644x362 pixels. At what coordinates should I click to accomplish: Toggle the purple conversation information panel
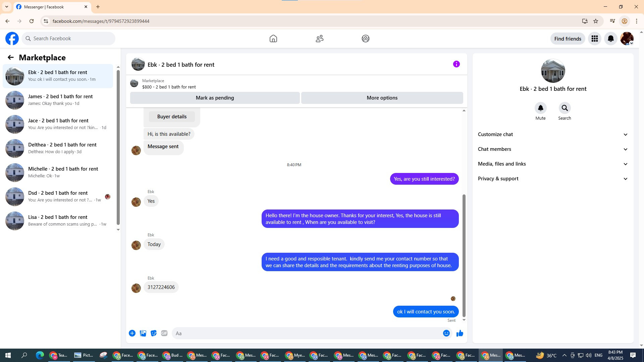tap(456, 64)
